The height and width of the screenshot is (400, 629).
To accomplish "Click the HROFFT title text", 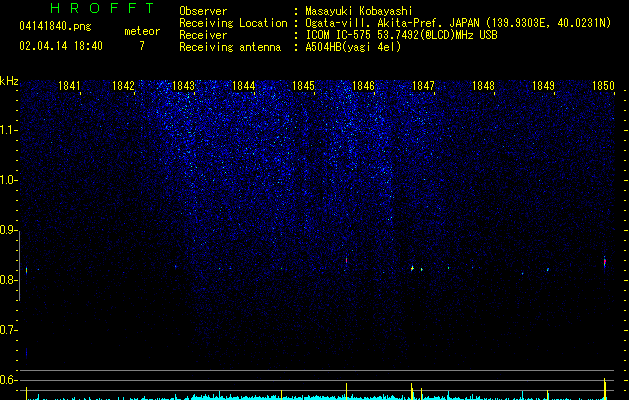I will pyautogui.click(x=102, y=8).
